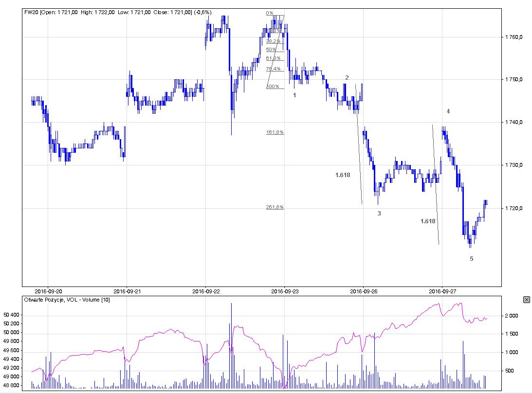Select the 1 000 volume axis label
This screenshot has height=394, width=532.
click(512, 352)
